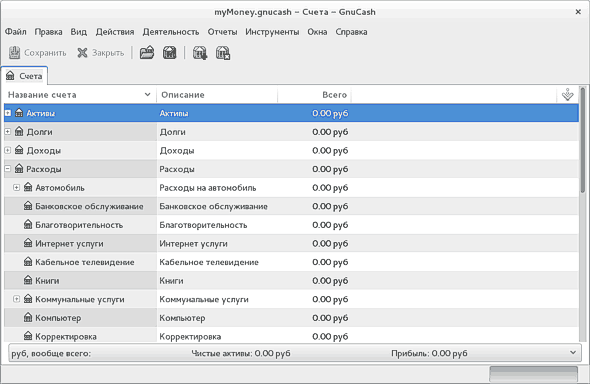Viewport: 590px width, 384px height.
Task: Click the delete account toolbar icon
Action: pyautogui.click(x=223, y=53)
